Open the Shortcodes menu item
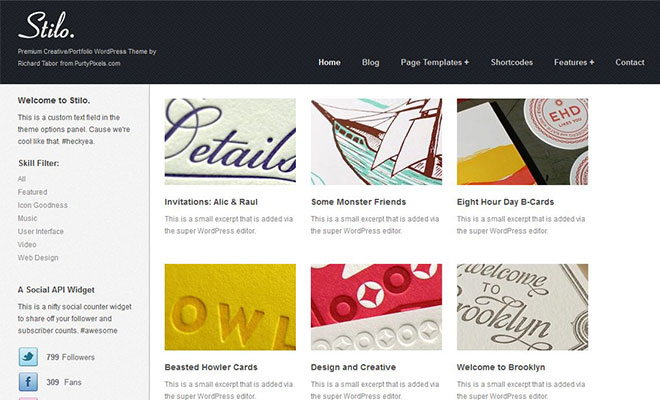The width and height of the screenshot is (660, 400). point(512,62)
